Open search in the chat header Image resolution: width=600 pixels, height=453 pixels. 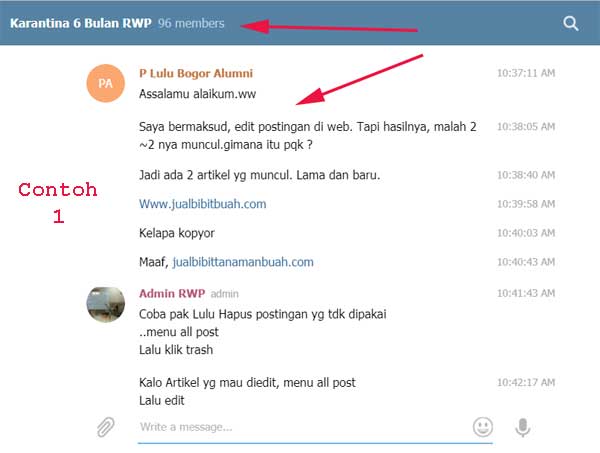(570, 23)
